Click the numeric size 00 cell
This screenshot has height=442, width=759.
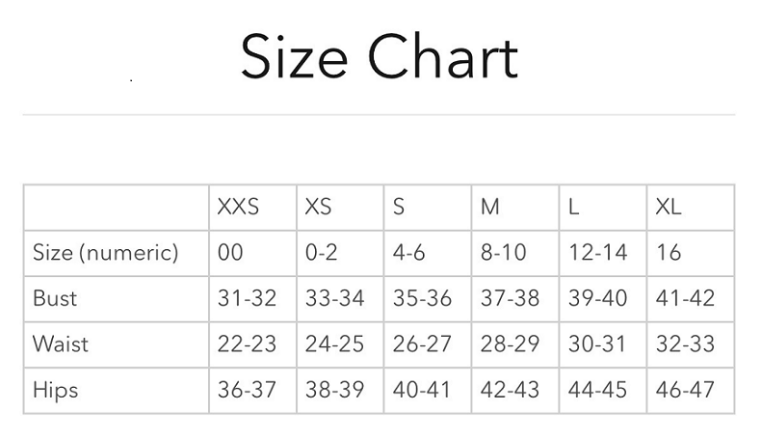tap(230, 253)
